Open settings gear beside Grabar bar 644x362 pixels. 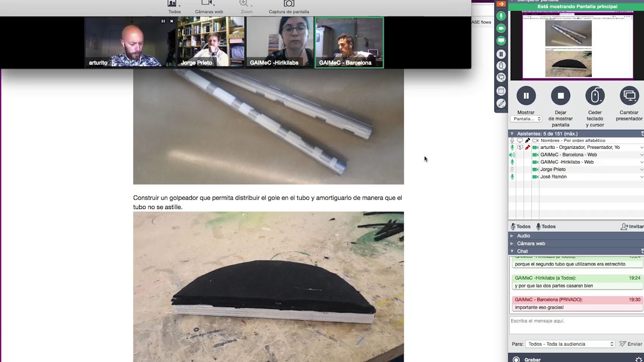639,359
